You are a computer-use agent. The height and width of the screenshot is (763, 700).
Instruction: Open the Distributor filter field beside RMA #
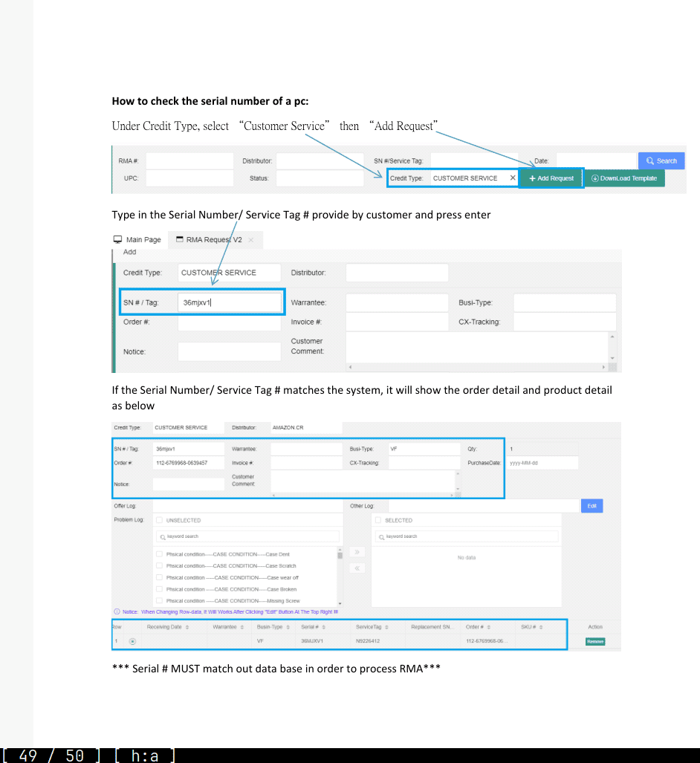(320, 161)
